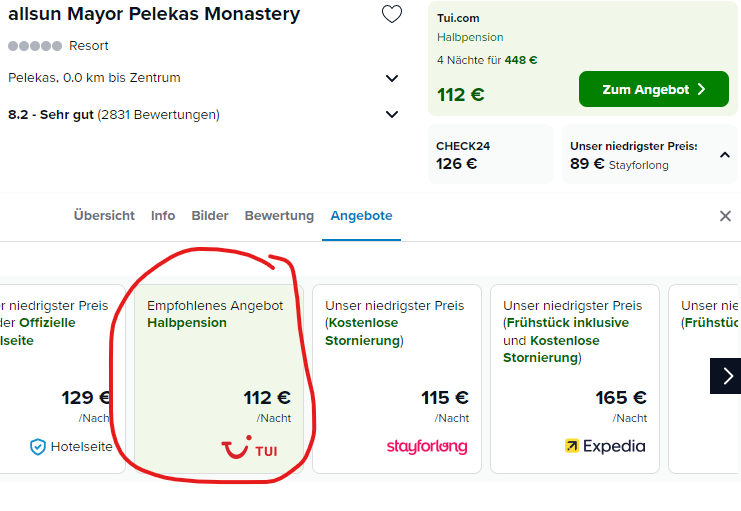Screen dimensions: 741x511
Task: Expand the Pelekas location details chevron
Action: pyautogui.click(x=392, y=78)
